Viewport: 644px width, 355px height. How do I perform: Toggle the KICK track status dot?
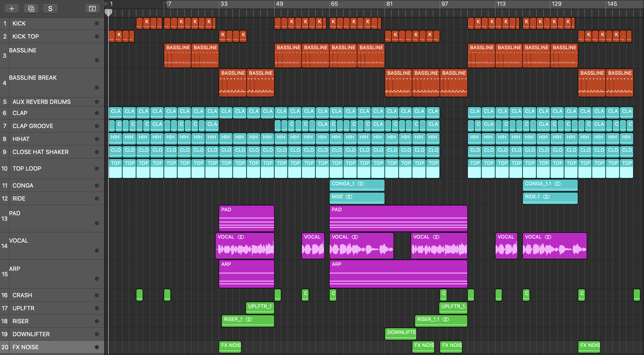(x=97, y=24)
